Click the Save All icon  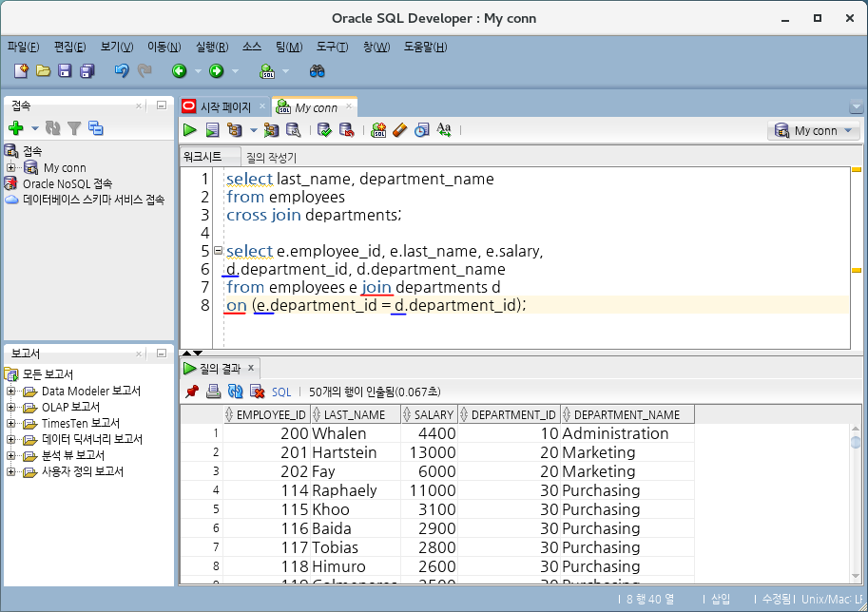(x=87, y=71)
